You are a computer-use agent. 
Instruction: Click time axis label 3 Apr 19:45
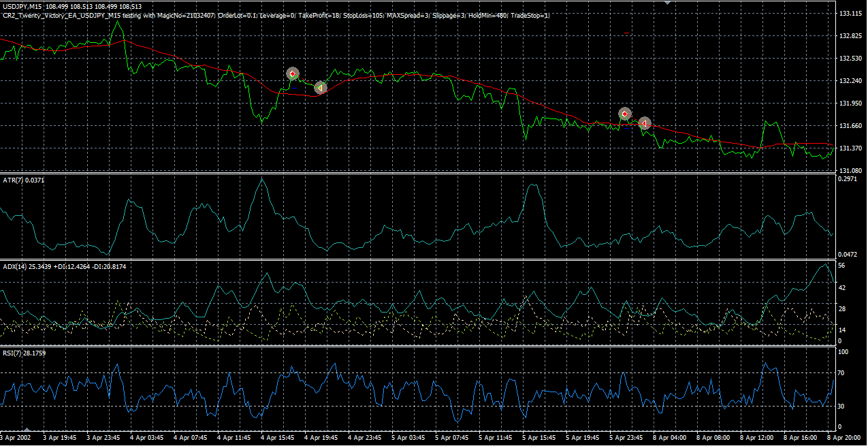(x=59, y=438)
